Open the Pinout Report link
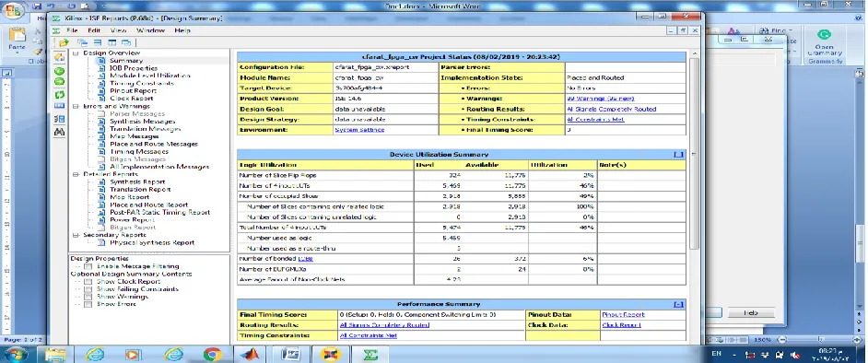Viewport: 868px width, 363px height. [x=623, y=314]
